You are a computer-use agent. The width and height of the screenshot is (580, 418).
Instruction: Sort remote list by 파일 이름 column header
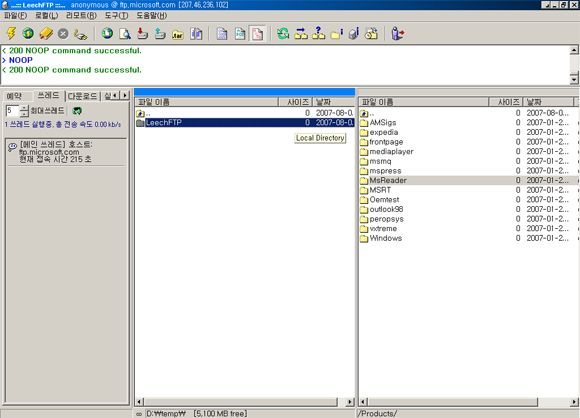pos(424,102)
